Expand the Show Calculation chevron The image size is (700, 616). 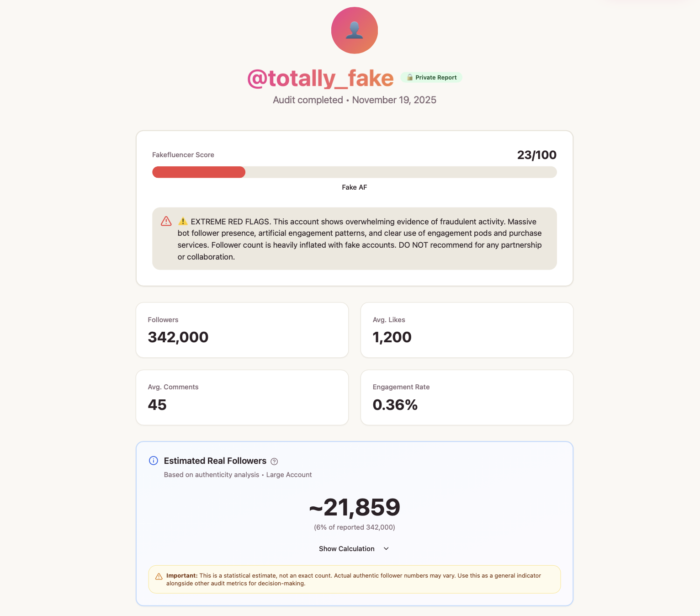click(x=386, y=549)
